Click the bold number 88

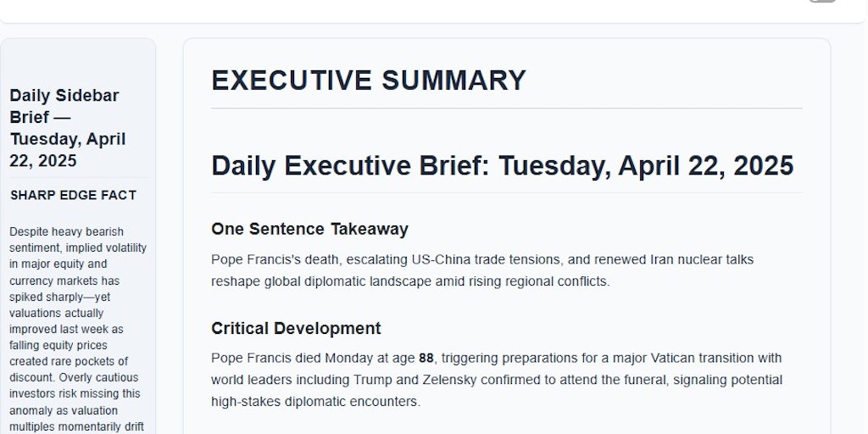426,359
